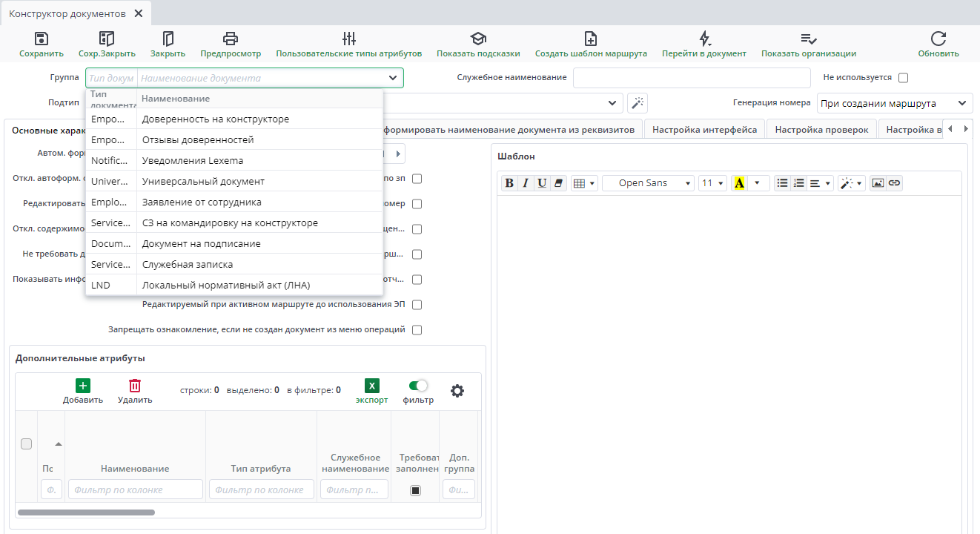Switch to Настройка интерфейса tab

click(x=704, y=130)
